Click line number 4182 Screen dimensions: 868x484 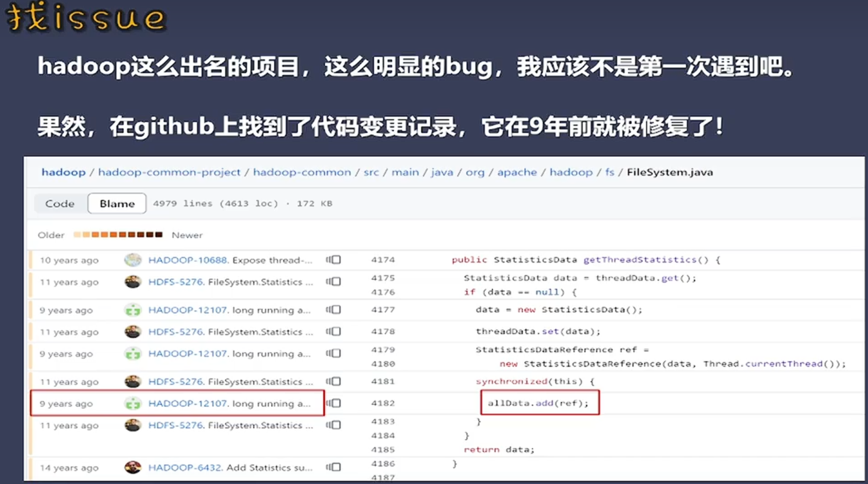click(383, 403)
